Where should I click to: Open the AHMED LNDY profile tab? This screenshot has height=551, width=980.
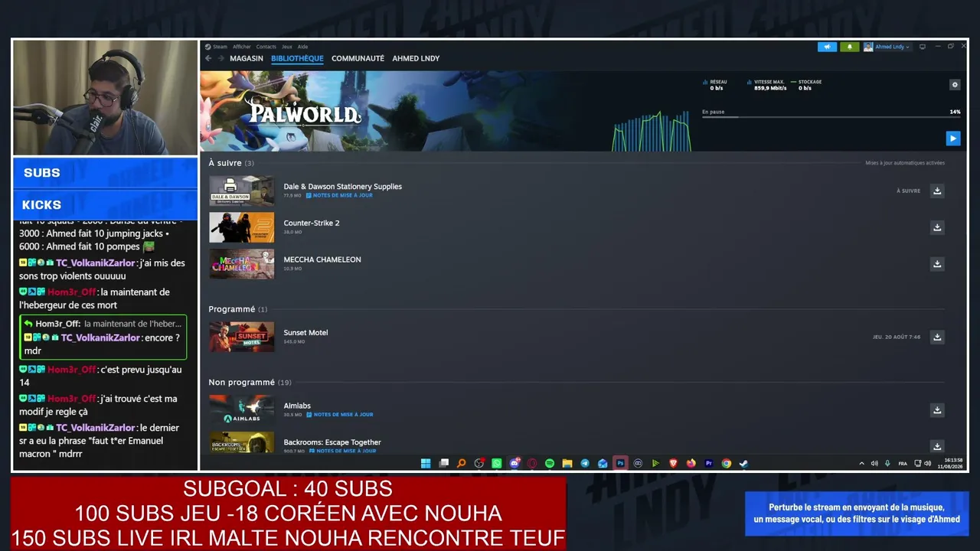(x=416, y=58)
